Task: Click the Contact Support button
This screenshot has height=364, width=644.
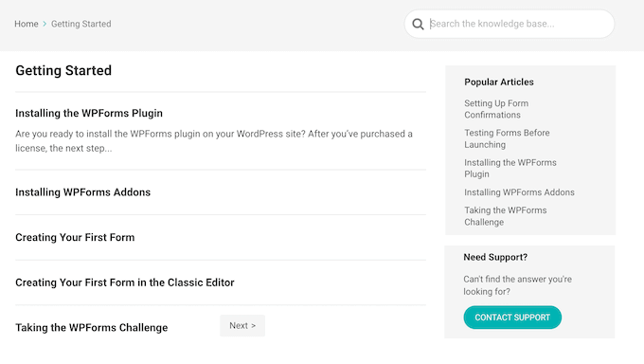Action: pyautogui.click(x=512, y=318)
